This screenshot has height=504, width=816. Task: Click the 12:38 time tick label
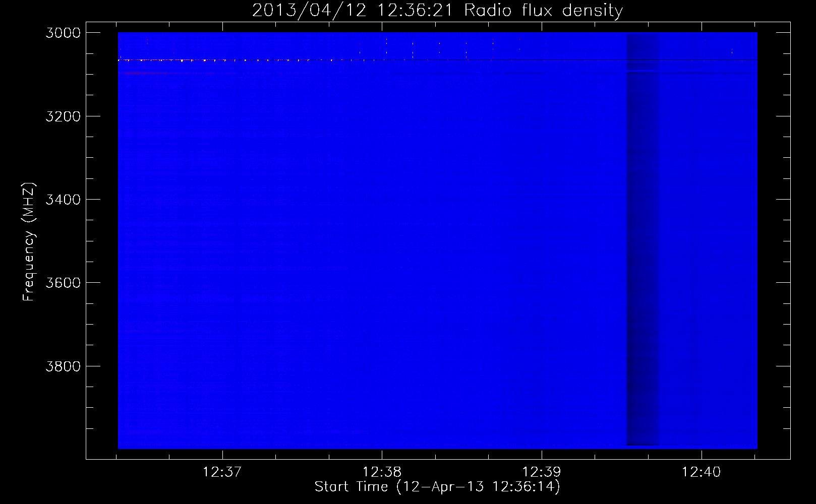[382, 472]
